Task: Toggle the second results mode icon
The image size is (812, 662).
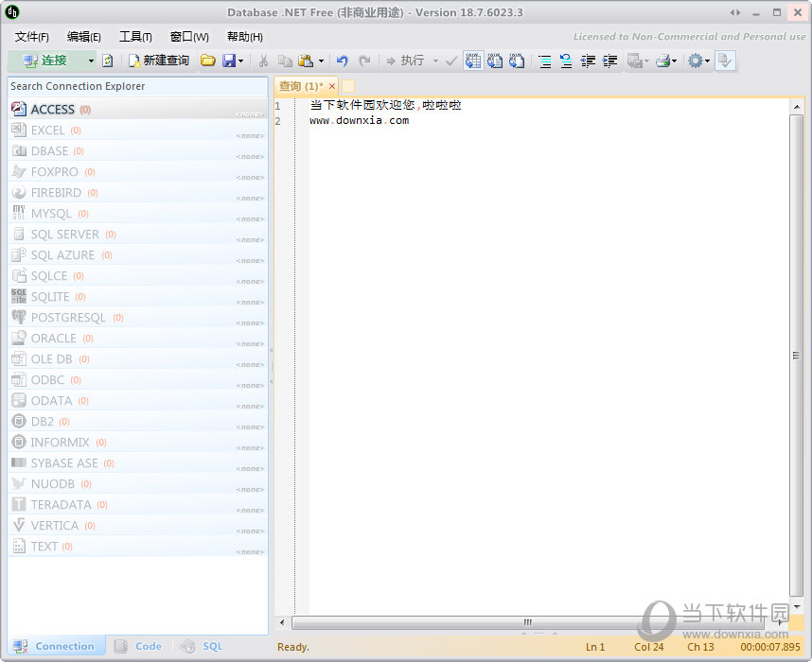Action: point(495,61)
